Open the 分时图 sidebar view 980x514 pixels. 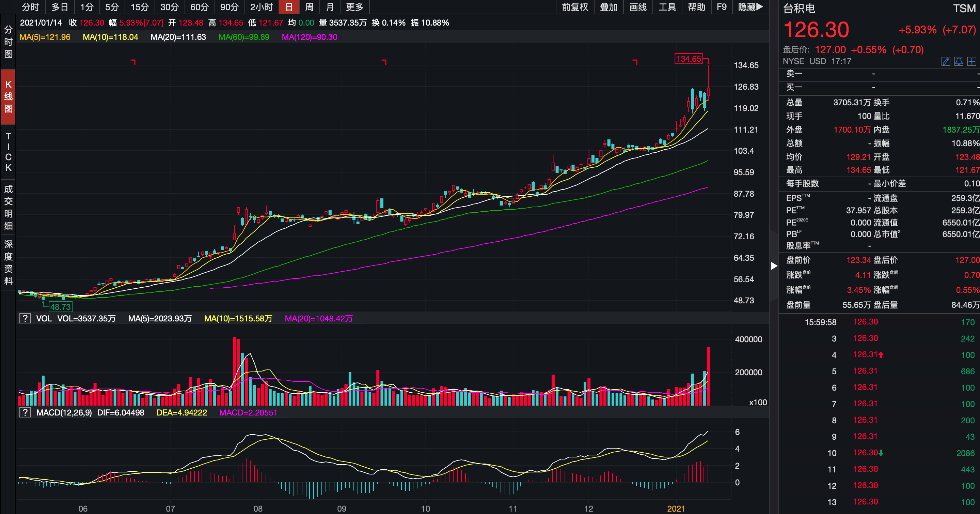point(8,42)
